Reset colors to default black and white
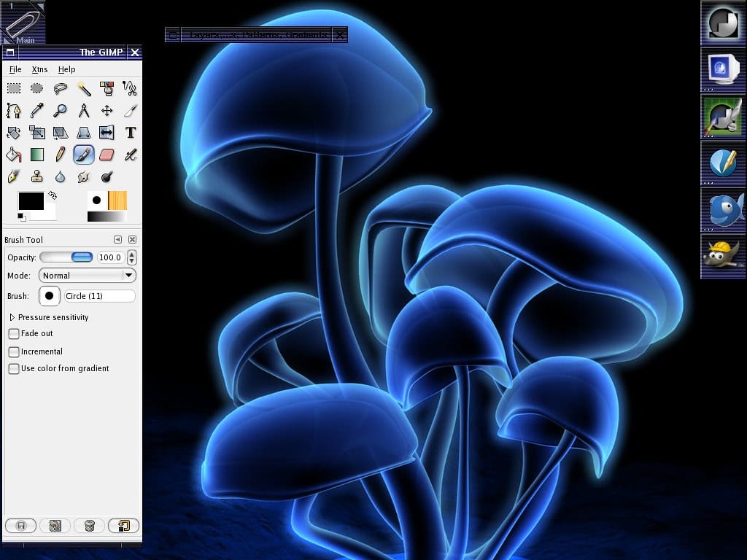This screenshot has width=747, height=560. point(21,217)
